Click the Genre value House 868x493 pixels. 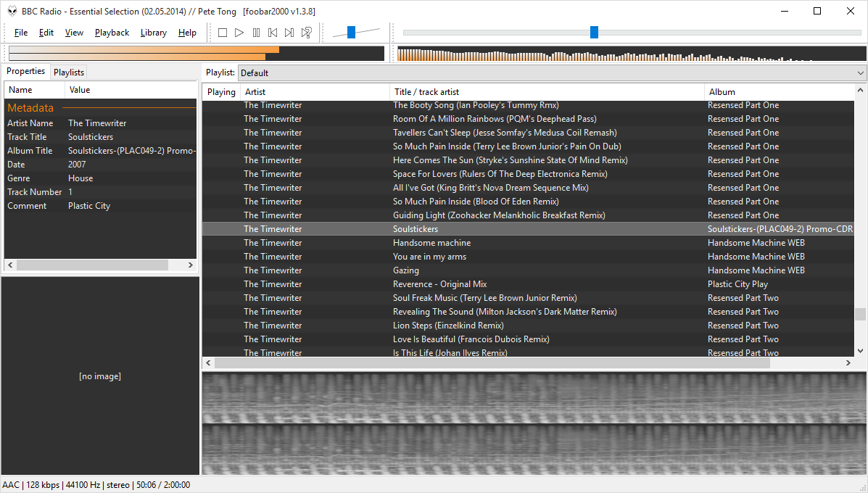click(x=80, y=178)
